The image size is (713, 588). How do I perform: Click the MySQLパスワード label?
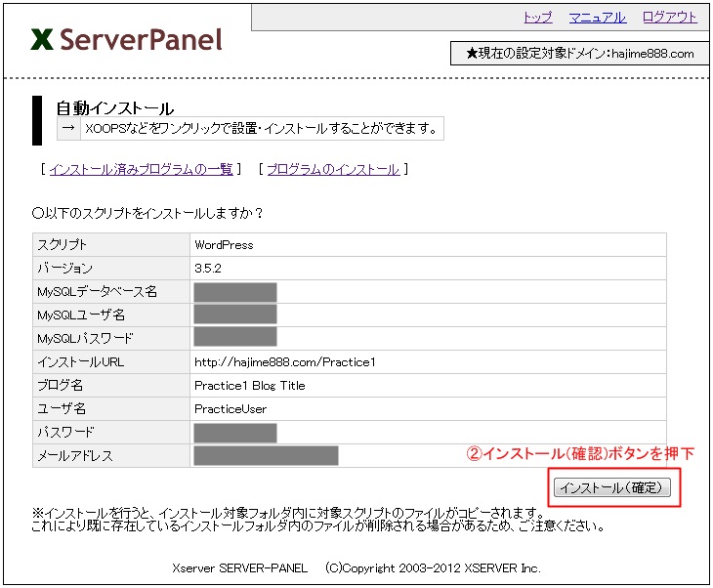[85, 338]
